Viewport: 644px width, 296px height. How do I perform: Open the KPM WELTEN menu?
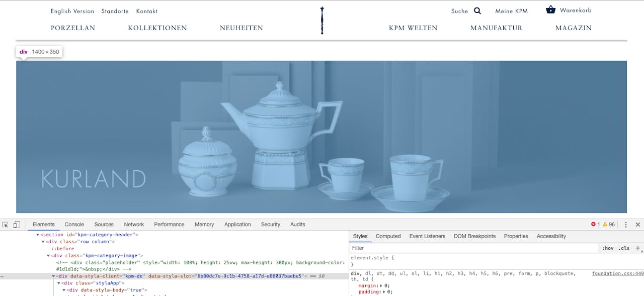click(x=413, y=28)
